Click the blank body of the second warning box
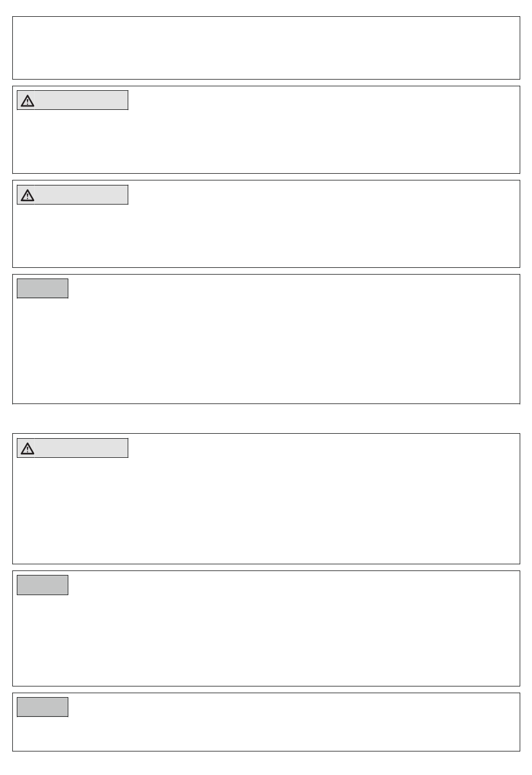532x775 pixels. (266, 235)
